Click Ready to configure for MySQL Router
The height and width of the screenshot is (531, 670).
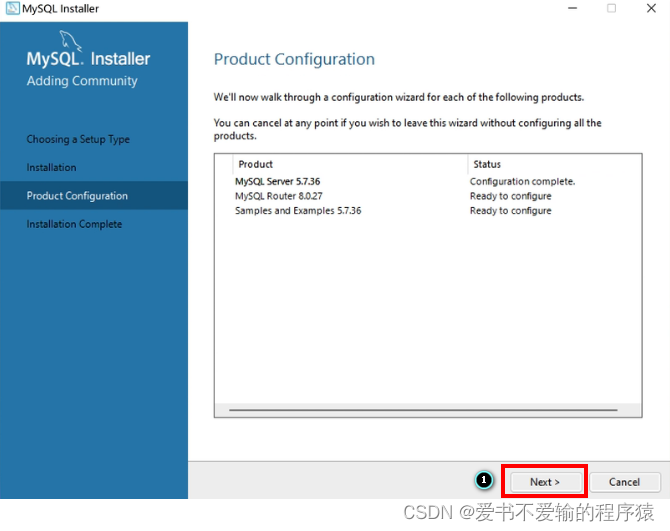(511, 196)
